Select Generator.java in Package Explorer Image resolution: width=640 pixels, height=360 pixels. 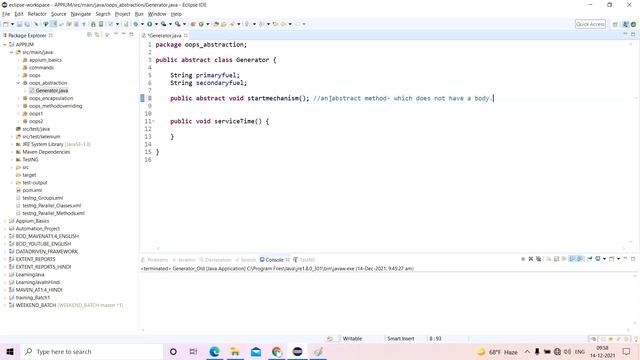[x=51, y=91]
